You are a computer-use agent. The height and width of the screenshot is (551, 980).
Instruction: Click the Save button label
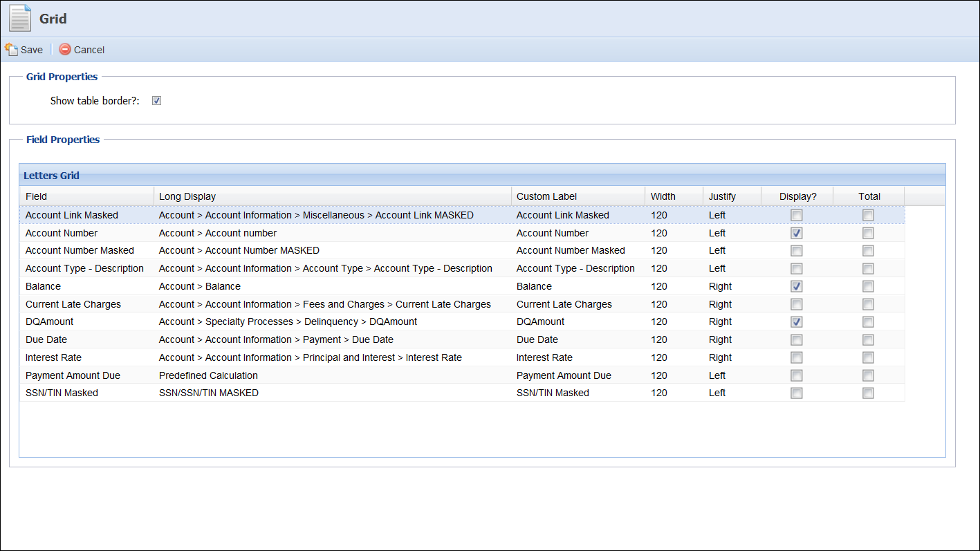32,50
